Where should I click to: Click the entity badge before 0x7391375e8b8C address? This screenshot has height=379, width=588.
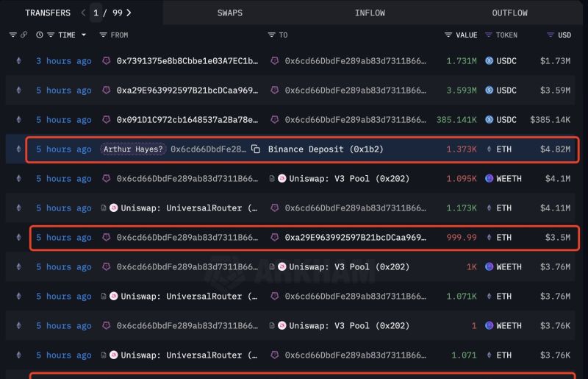[107, 60]
